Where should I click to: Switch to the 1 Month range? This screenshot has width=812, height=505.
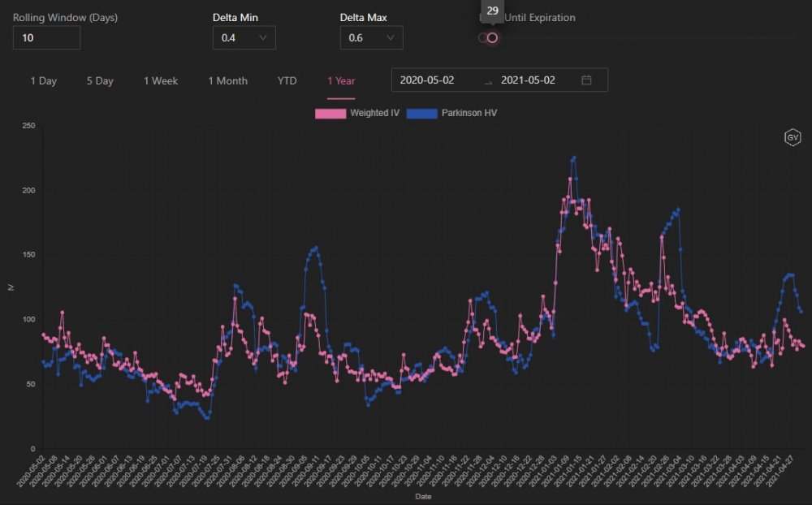[x=227, y=81]
